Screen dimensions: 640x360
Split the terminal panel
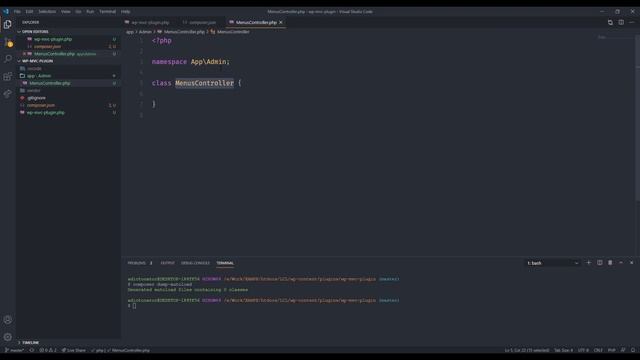coord(600,263)
